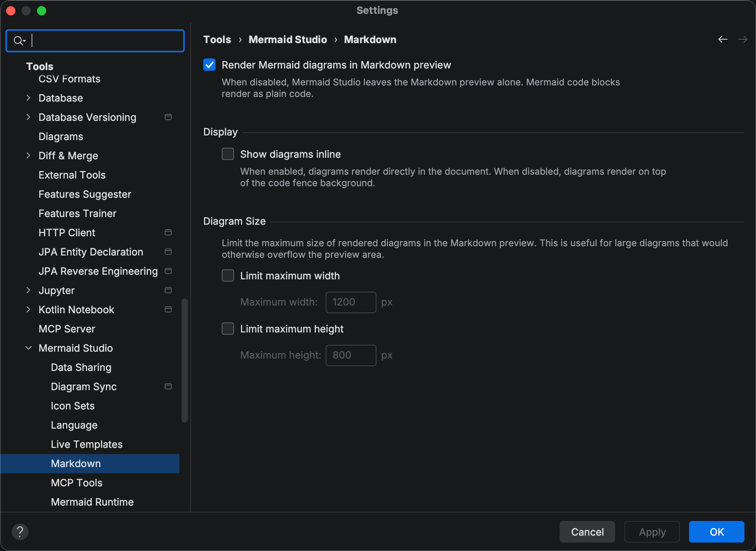Select Kotlin Notebook in the settings tree
Screen dimensions: 756x551
tap(76, 310)
